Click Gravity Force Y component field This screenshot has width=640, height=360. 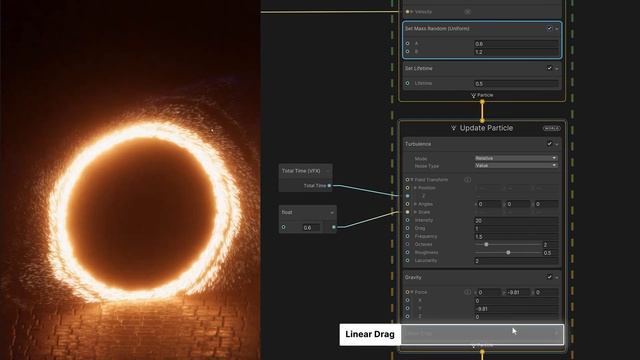click(x=518, y=292)
